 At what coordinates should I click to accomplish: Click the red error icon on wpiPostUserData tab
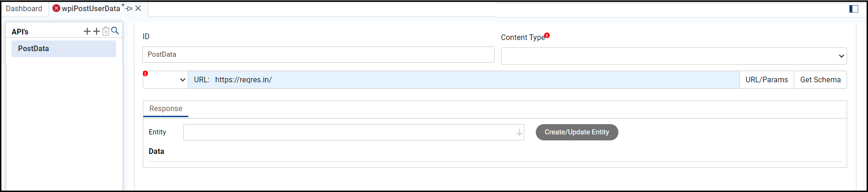(57, 8)
